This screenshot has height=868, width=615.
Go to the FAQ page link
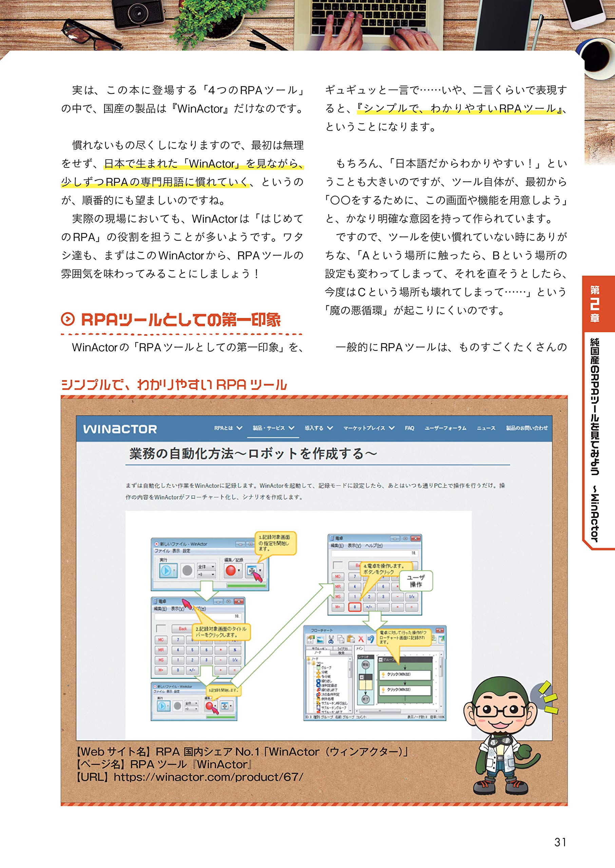tap(409, 428)
